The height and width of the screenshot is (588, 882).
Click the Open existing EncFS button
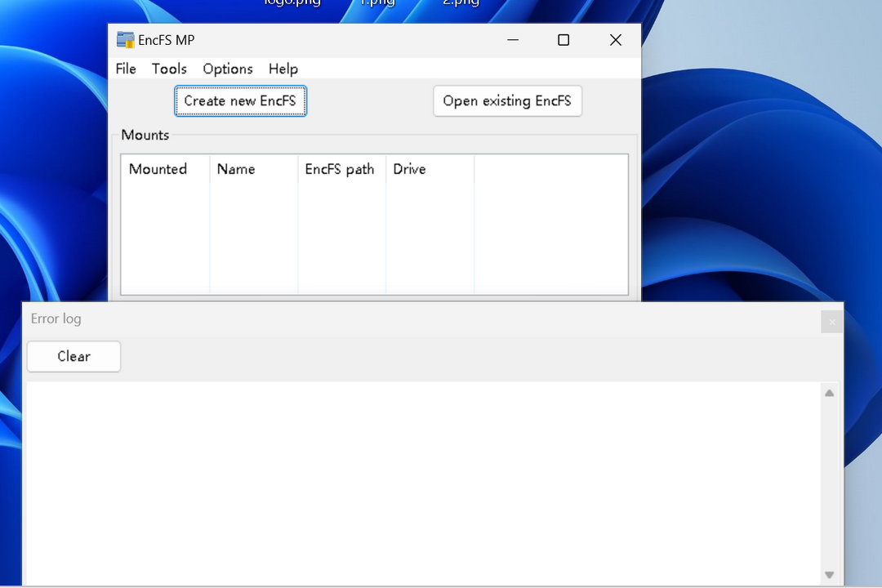(x=507, y=100)
